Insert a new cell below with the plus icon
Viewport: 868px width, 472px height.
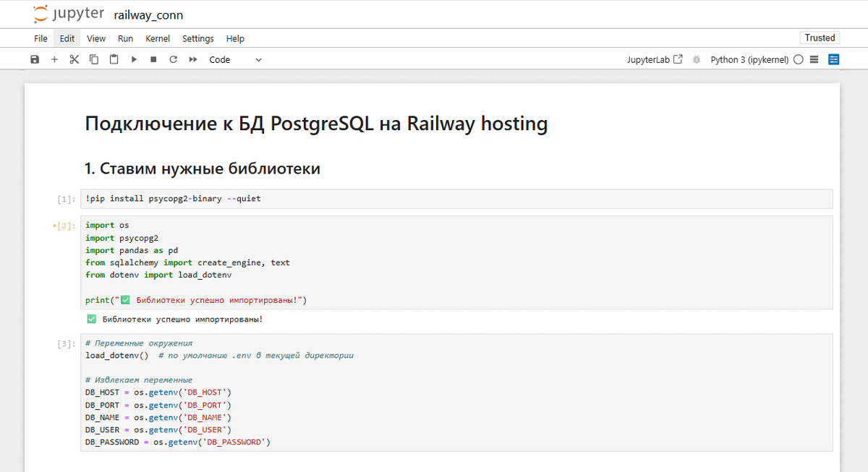pyautogui.click(x=54, y=60)
